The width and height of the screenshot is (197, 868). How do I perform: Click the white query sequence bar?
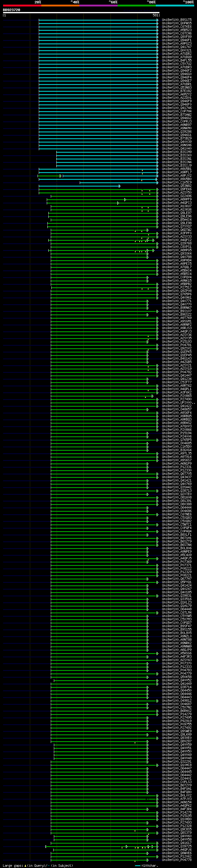coord(81,13)
